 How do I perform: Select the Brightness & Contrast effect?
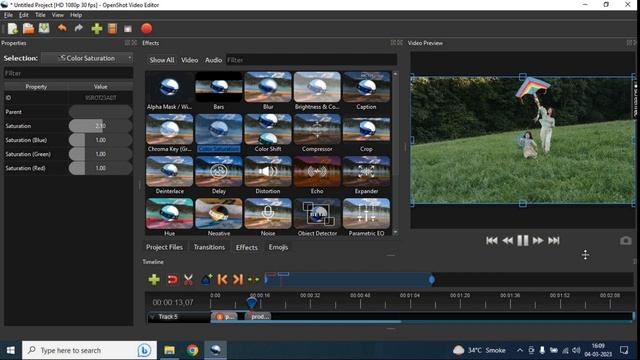(x=317, y=91)
